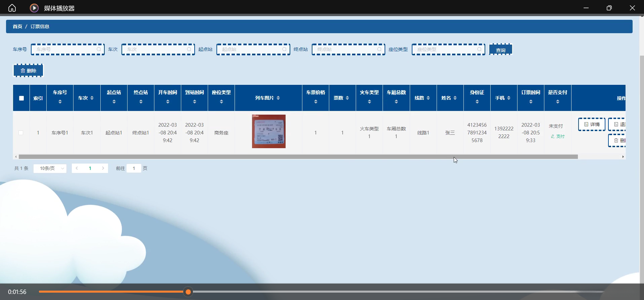Click the next page arrow in pagination
Image resolution: width=644 pixels, height=300 pixels.
coord(103,168)
